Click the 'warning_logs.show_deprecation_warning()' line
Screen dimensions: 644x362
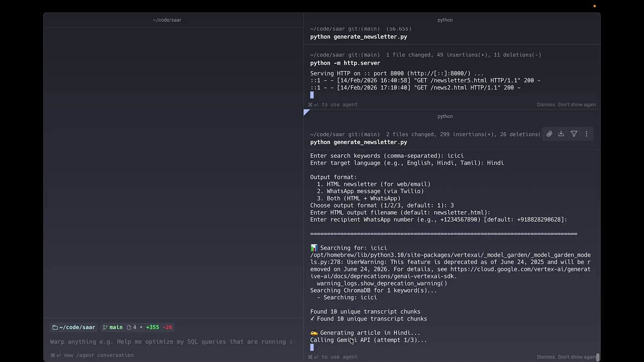pos(382,283)
